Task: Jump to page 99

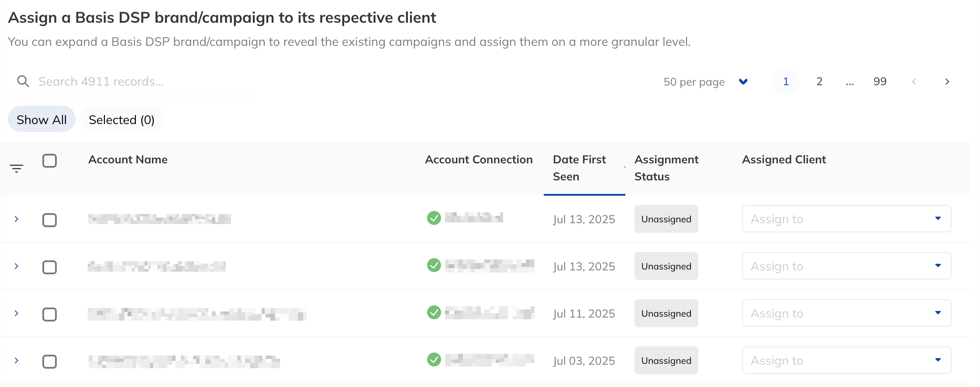Action: (x=880, y=81)
